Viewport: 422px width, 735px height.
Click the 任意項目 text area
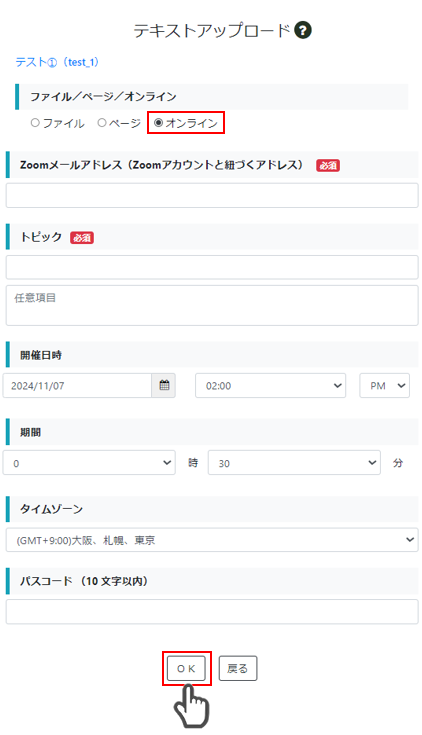point(212,305)
